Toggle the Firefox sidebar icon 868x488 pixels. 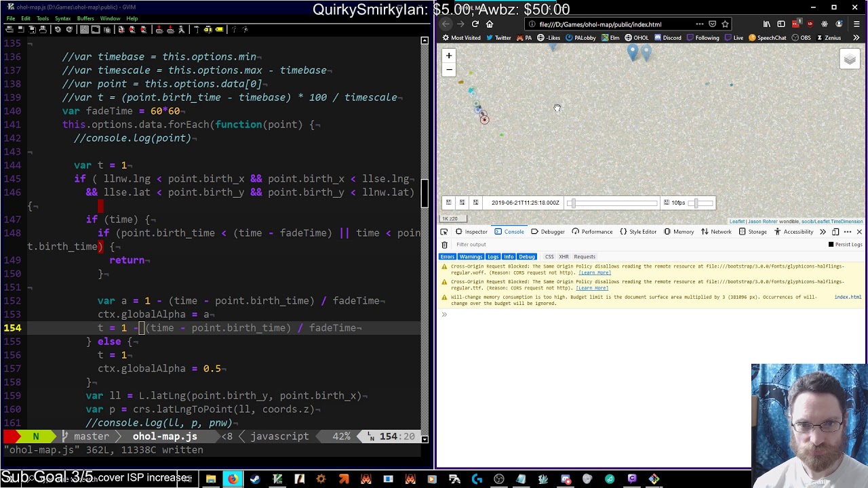pos(781,24)
